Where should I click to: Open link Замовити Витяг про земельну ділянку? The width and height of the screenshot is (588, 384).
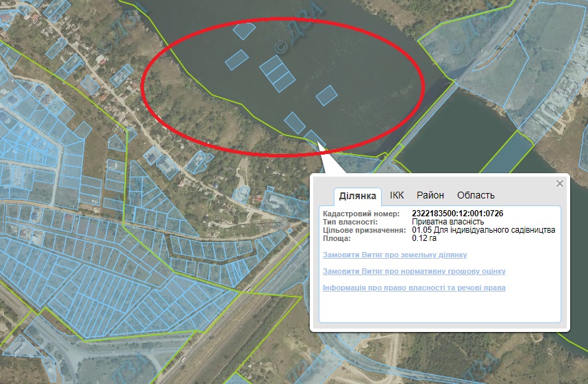click(x=395, y=255)
